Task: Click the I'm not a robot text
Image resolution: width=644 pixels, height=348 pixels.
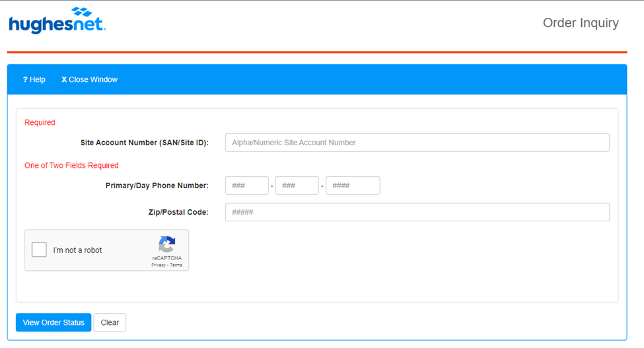Action: click(78, 250)
